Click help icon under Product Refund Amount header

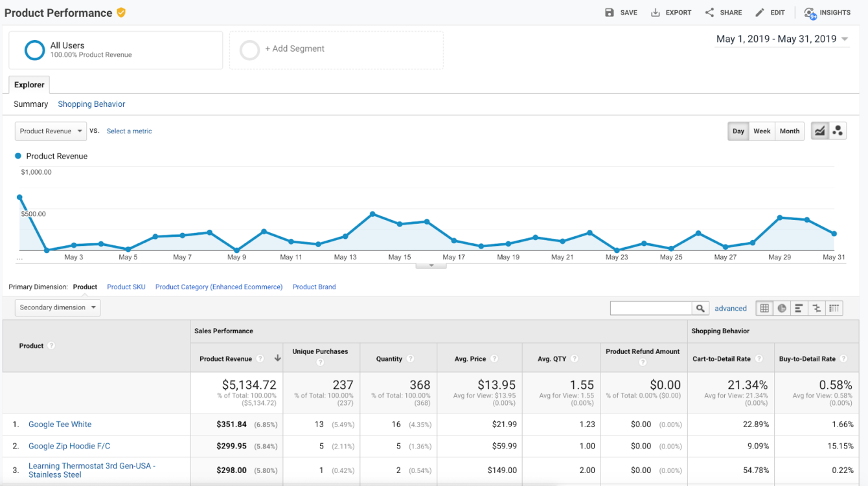(x=643, y=362)
